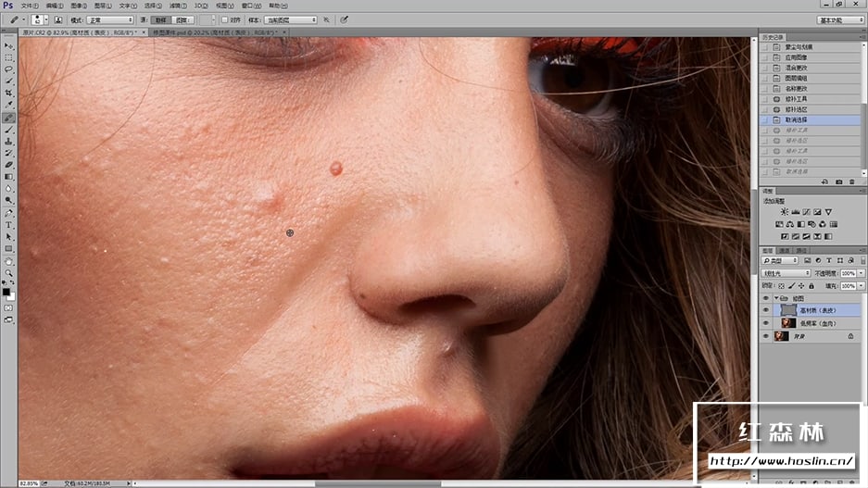
Task: Open the opacity slider arrow
Action: point(861,273)
